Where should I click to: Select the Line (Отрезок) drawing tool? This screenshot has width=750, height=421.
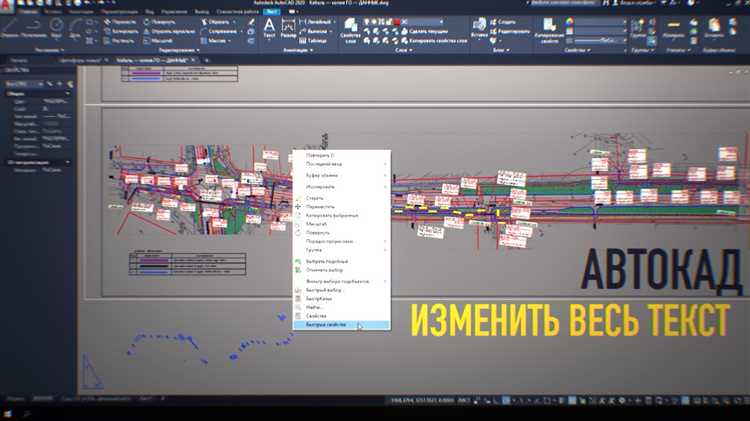coord(10,28)
